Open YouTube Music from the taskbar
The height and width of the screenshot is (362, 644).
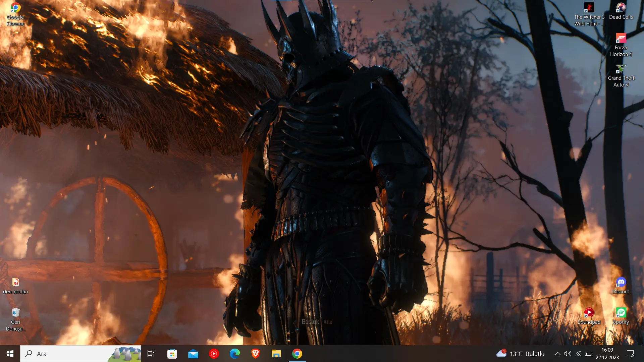[x=214, y=354]
